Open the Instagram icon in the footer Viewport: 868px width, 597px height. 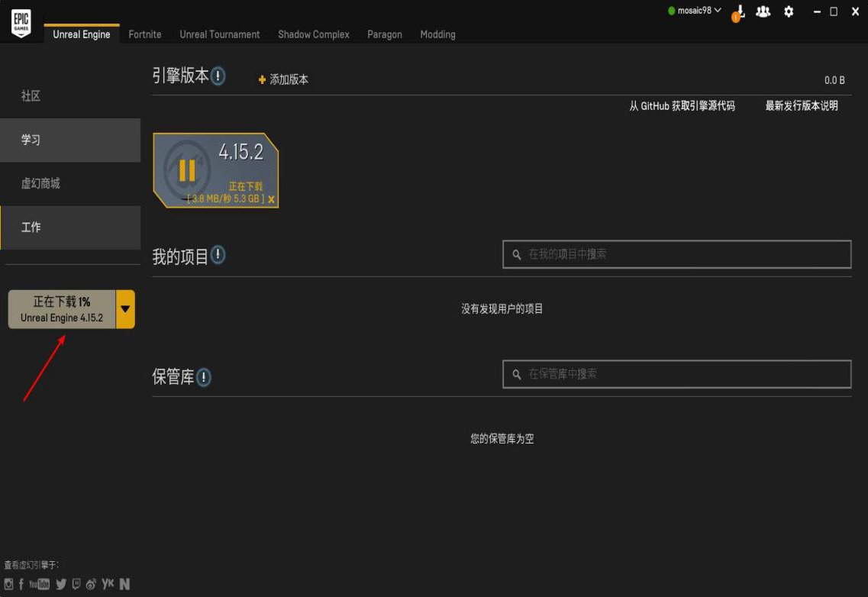(8, 584)
